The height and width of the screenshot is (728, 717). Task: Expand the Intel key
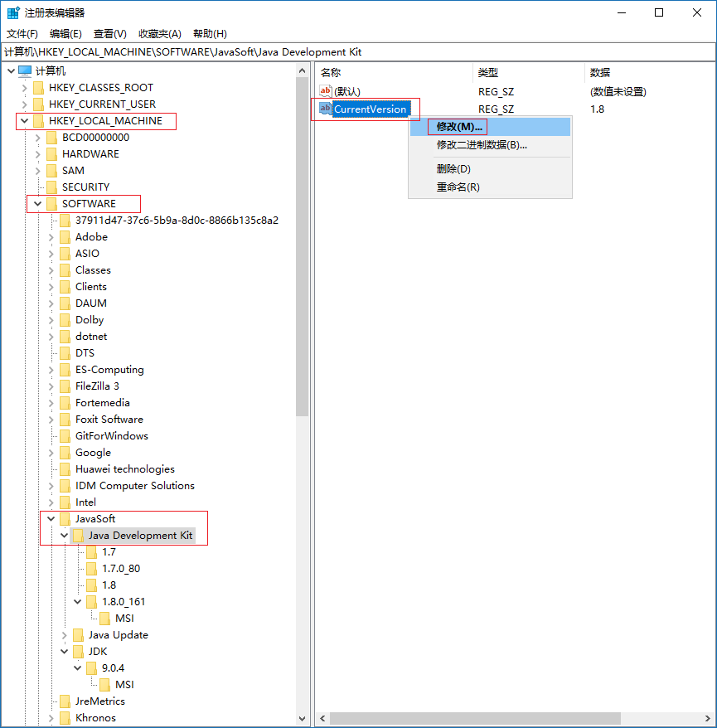point(51,502)
